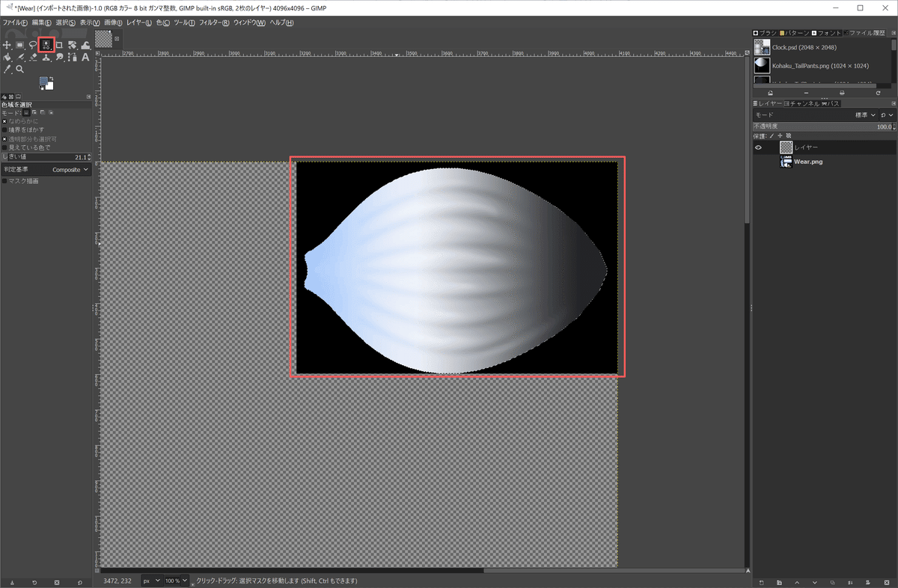This screenshot has height=588, width=898.
Task: Select the Warp Transform tool
Action: 85,45
